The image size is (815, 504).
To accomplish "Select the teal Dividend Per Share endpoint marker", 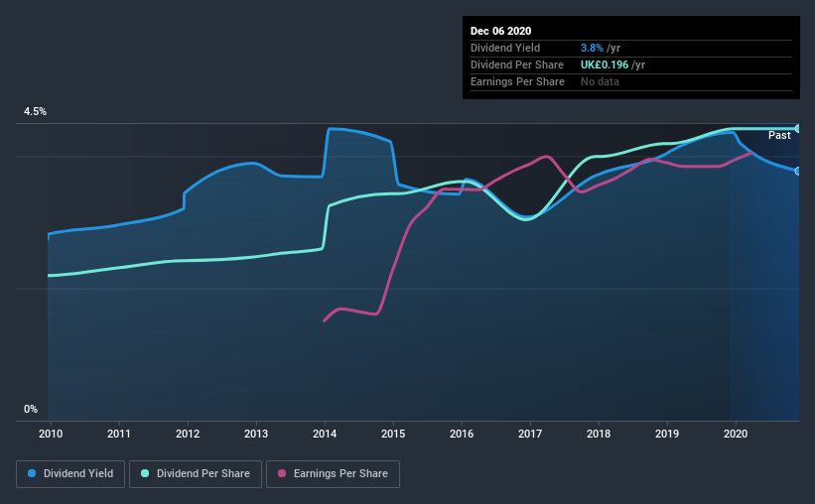I will (797, 128).
